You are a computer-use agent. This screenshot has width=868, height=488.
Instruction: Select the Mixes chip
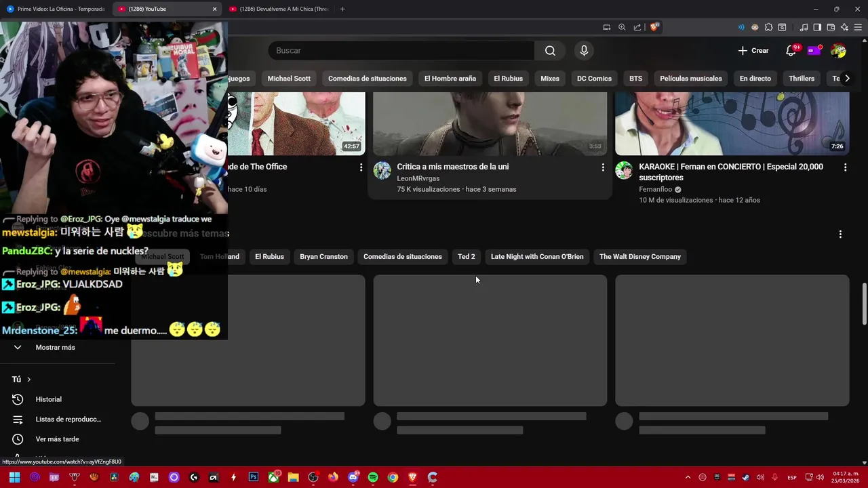pos(550,79)
